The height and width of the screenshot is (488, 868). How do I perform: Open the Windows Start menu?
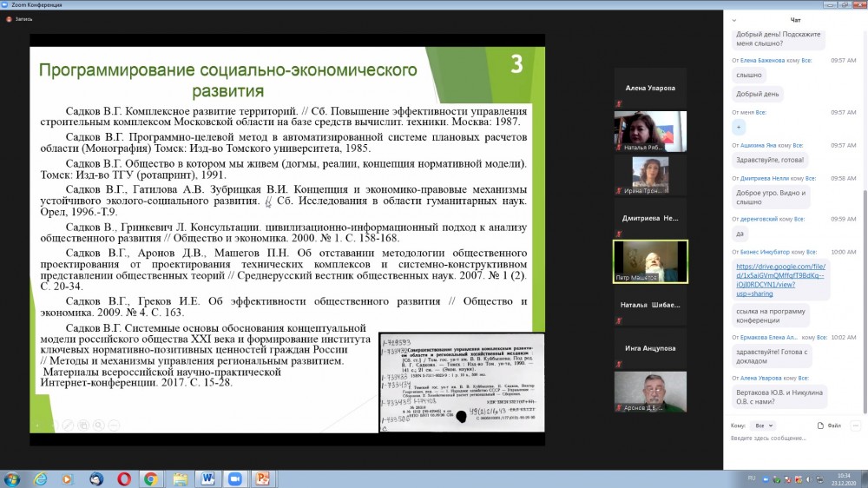[12, 478]
